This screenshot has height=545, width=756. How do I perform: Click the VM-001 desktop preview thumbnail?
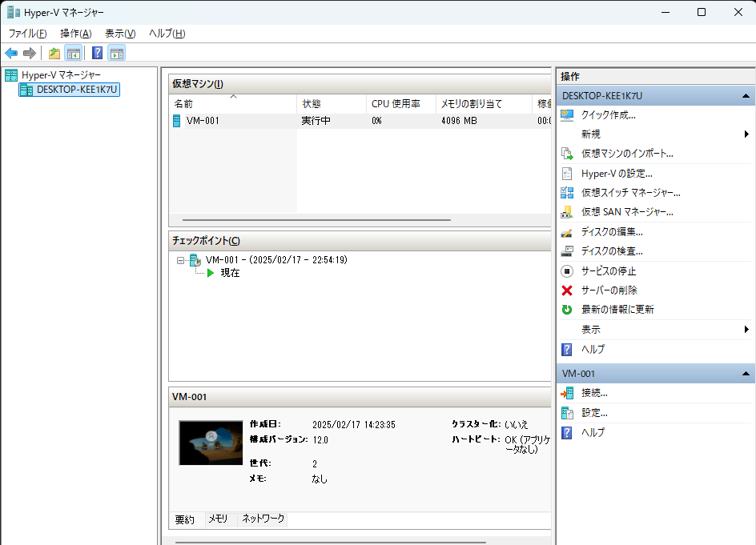point(211,443)
